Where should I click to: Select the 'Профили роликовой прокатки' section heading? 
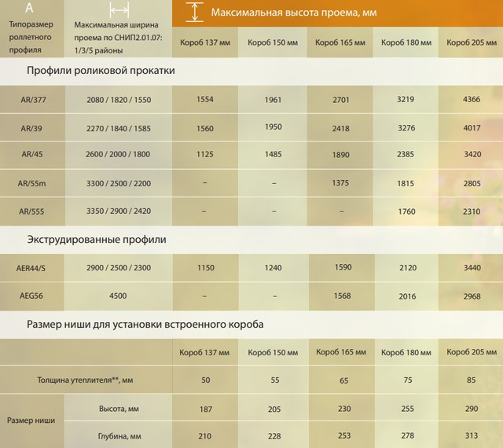tap(101, 71)
